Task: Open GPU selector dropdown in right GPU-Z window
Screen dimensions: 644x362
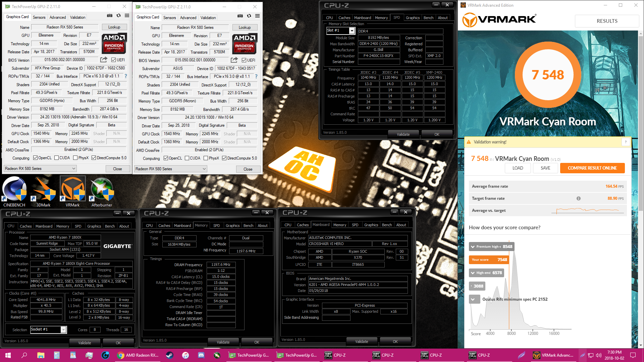Action: (171, 169)
